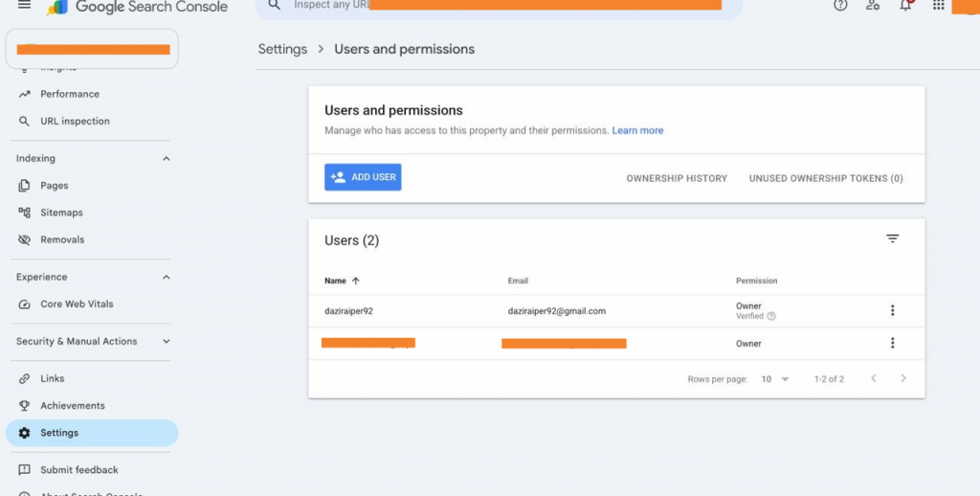Open user settings people icon

point(873,5)
